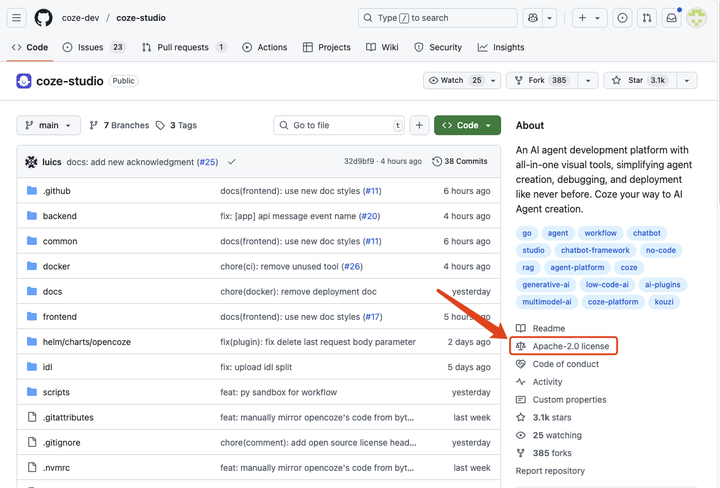
Task: Open the Copilot chat icon
Action: (533, 18)
